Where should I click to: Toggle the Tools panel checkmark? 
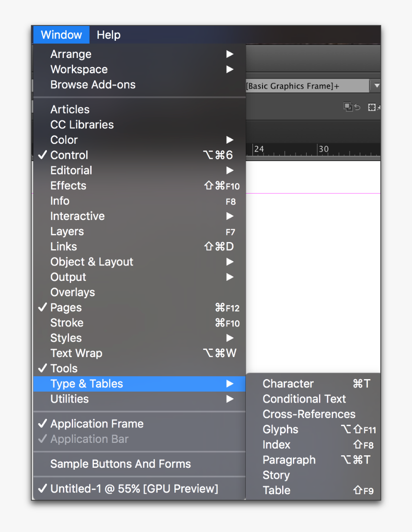(x=139, y=369)
